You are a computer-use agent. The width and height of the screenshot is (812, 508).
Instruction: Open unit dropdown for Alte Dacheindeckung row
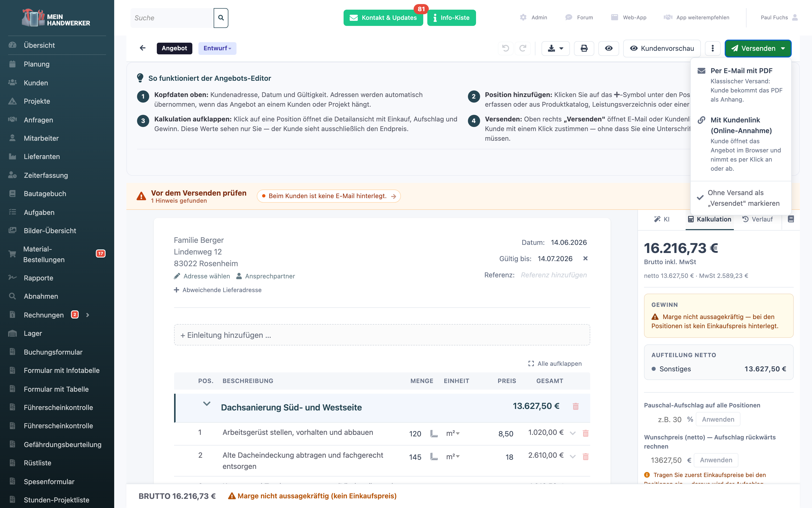453,457
